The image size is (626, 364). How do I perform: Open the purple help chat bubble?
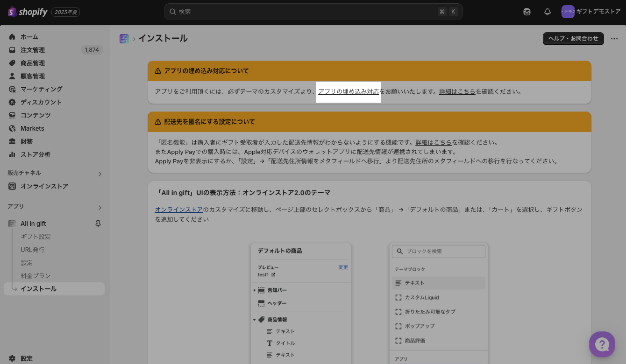tap(602, 344)
